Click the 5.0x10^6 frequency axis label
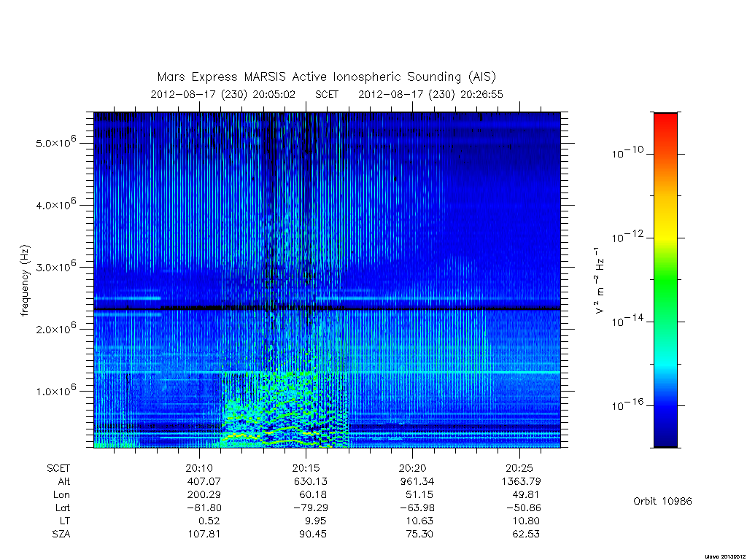The height and width of the screenshot is (560, 747). [55, 142]
